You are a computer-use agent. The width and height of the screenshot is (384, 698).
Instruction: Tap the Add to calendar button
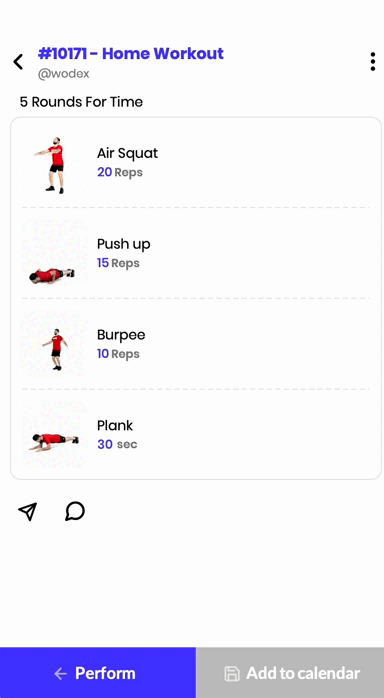tap(290, 673)
